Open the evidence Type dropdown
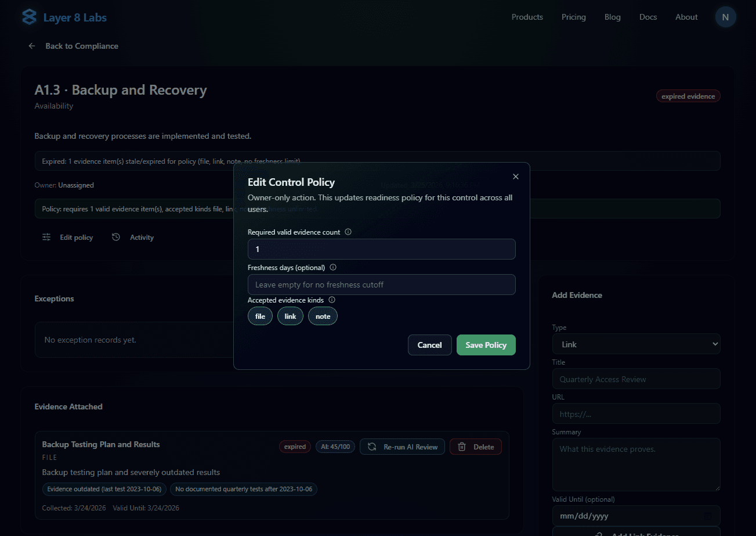Viewport: 756px width, 536px height. tap(636, 344)
